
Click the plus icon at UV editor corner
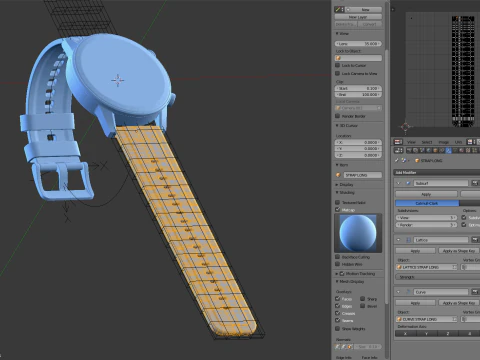pos(393,9)
